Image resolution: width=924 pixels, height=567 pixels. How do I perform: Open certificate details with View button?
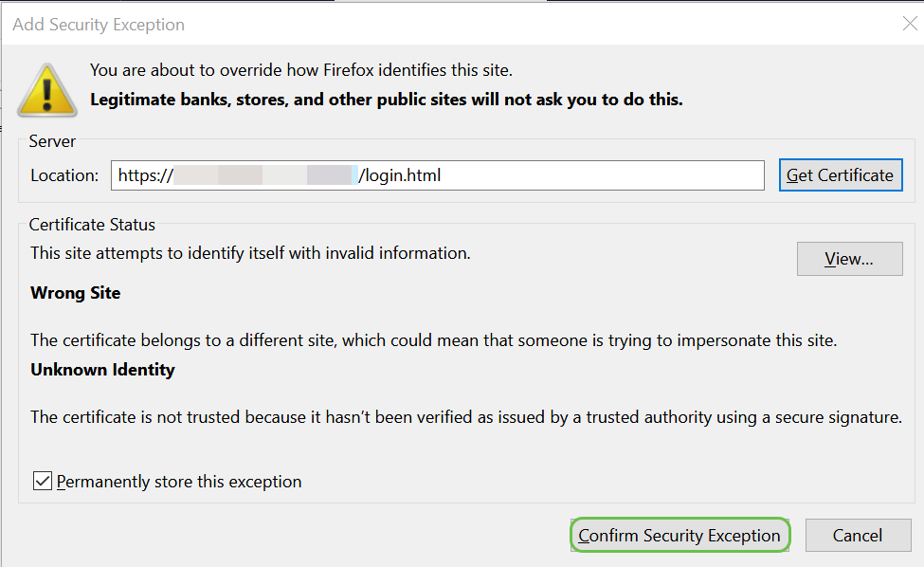(x=849, y=259)
